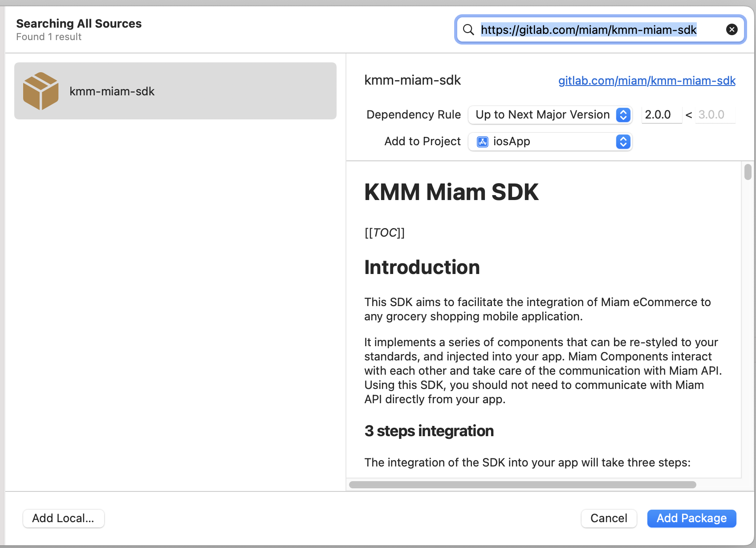756x548 pixels.
Task: Click the TOC link in the README
Action: click(x=384, y=232)
